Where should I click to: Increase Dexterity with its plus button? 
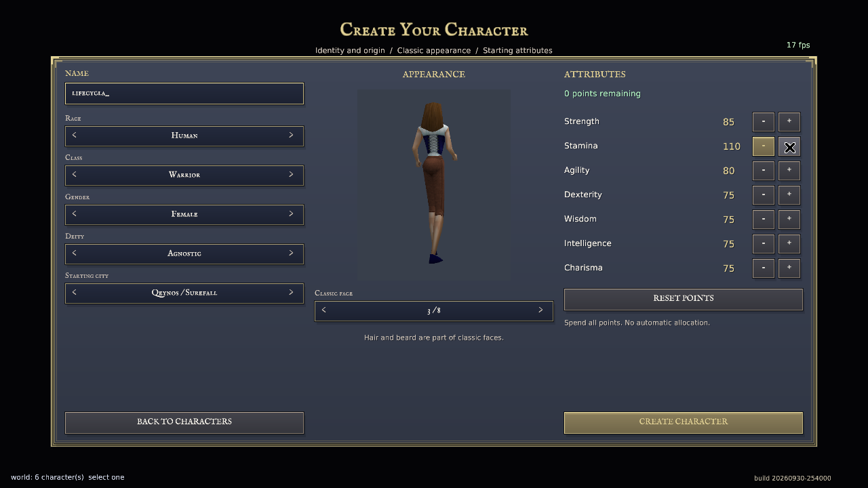click(x=789, y=195)
